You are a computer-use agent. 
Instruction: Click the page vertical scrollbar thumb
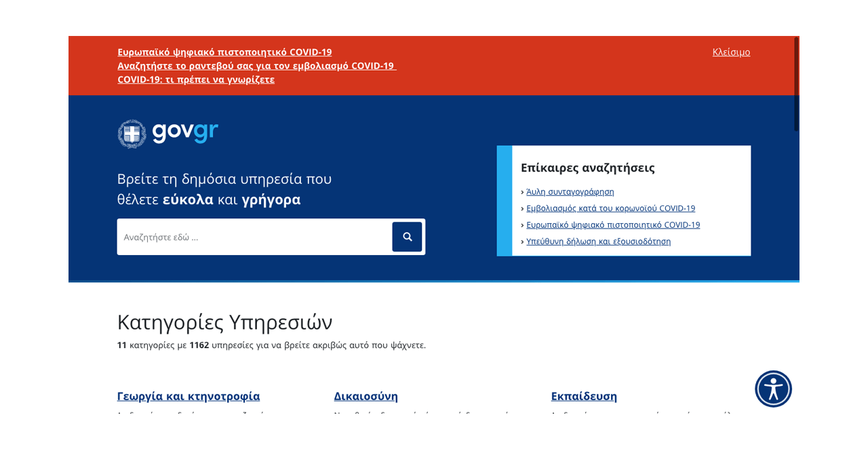(796, 84)
